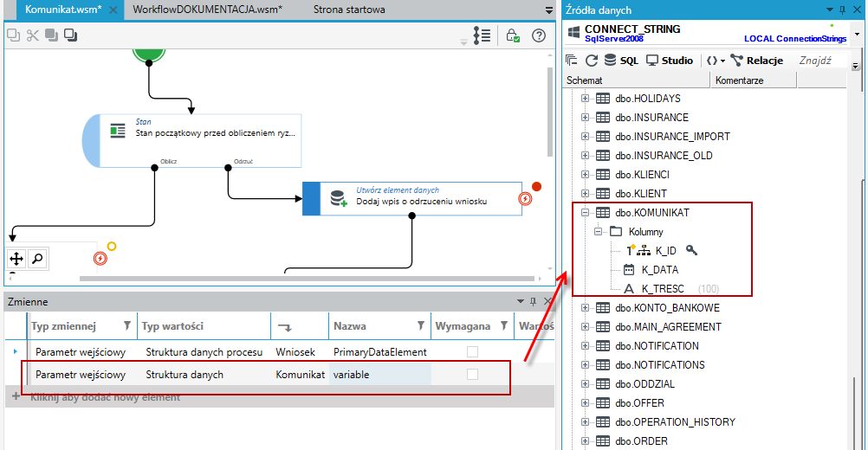The image size is (868, 450).
Task: Open the Zmienne panel options dropdown
Action: 521,302
